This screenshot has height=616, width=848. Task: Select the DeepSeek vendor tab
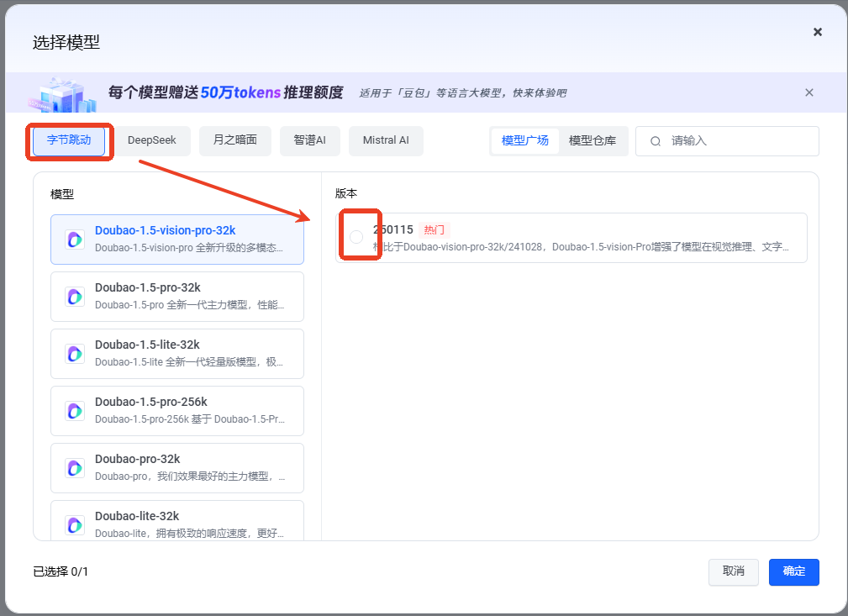[x=152, y=140]
